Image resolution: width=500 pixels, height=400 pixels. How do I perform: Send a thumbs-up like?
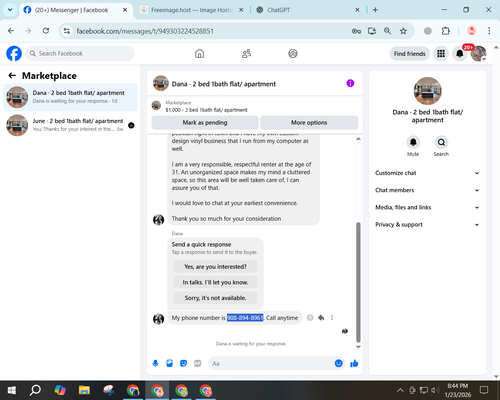354,363
